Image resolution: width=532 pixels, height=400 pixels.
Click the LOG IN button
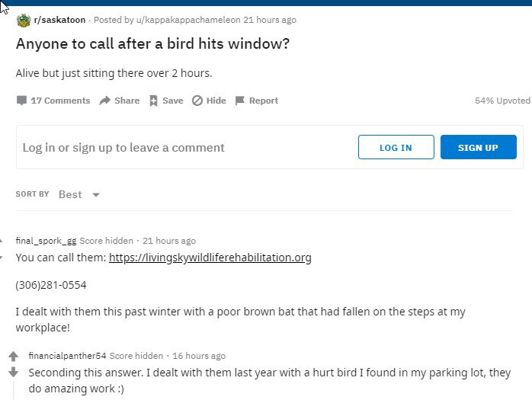pos(396,147)
